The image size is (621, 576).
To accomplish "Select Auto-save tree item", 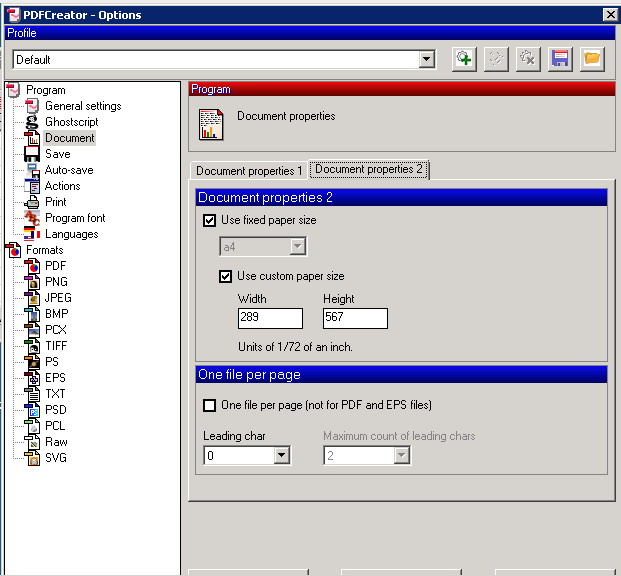I will 69,170.
